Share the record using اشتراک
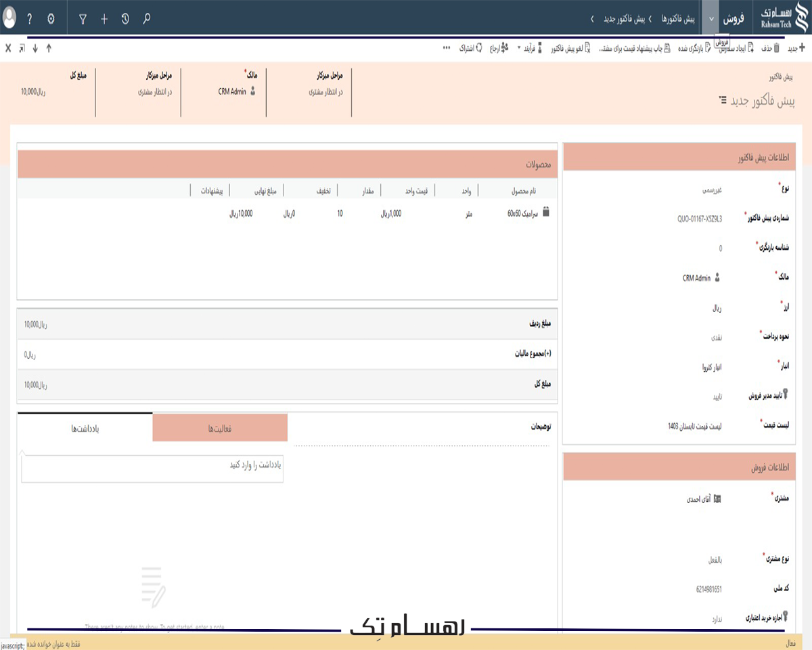Screen dimensions: 812x650 467,49
